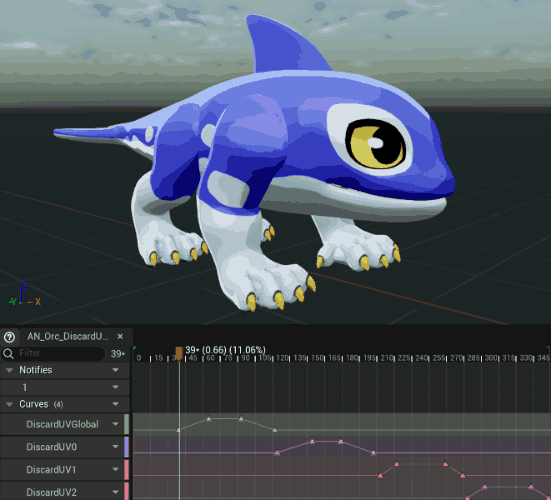Select the DiscardUV2 keyframe near frame 300

(x=485, y=487)
